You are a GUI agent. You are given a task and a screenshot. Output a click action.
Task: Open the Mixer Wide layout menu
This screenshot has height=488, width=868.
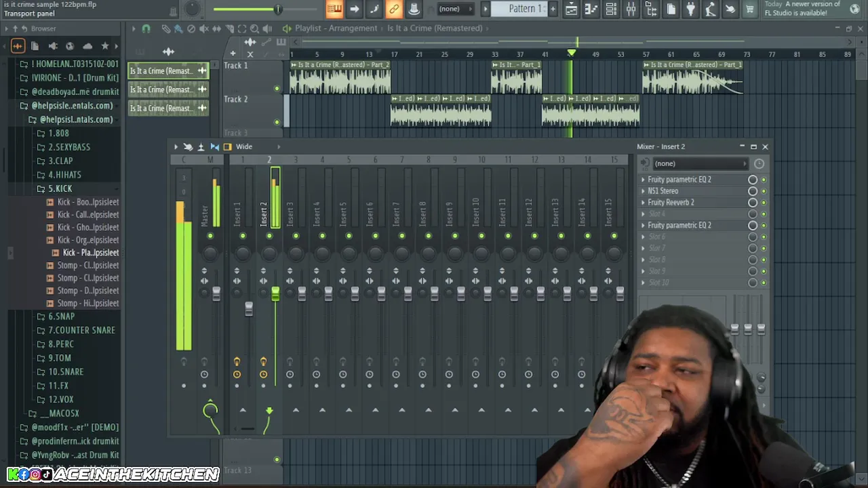point(244,146)
